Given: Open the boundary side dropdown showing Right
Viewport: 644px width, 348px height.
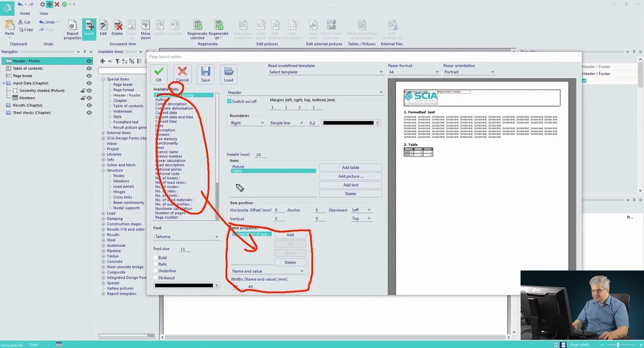Looking at the screenshot, I should click(247, 123).
